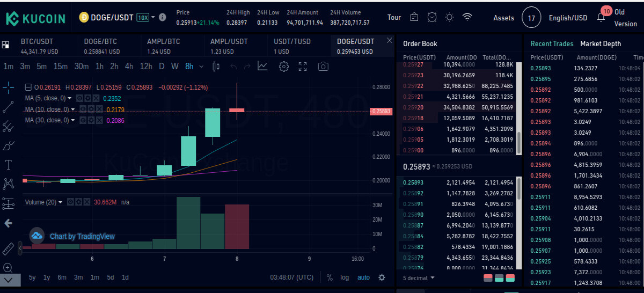Click the back arrow in the left toolbar
644x293 pixels.
pos(8,223)
